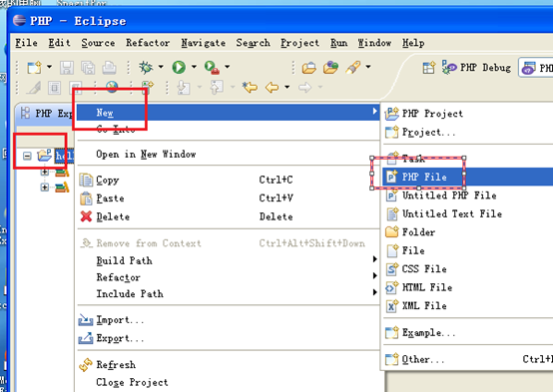Click the Print toolbar icon
The image size is (553, 392).
click(110, 68)
